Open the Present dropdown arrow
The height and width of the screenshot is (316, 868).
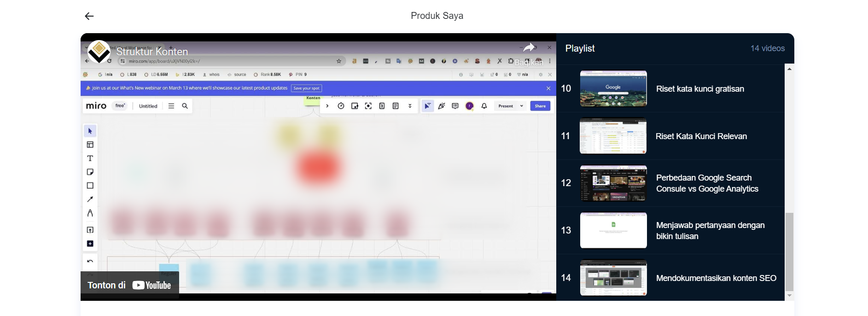[x=522, y=106]
